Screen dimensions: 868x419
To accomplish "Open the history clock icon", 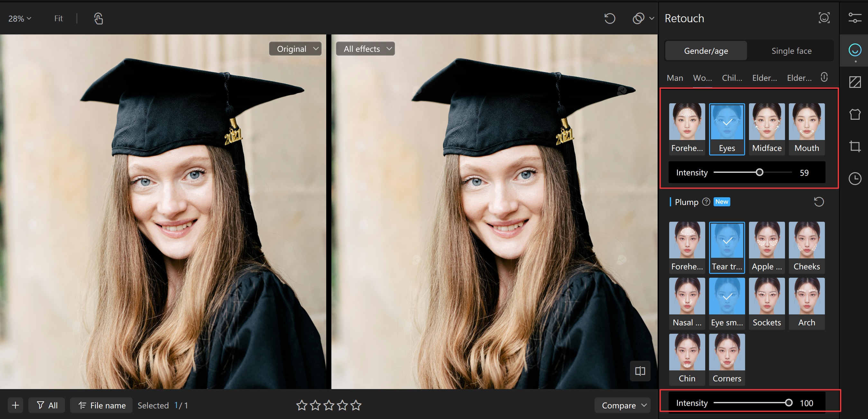I will (x=854, y=178).
